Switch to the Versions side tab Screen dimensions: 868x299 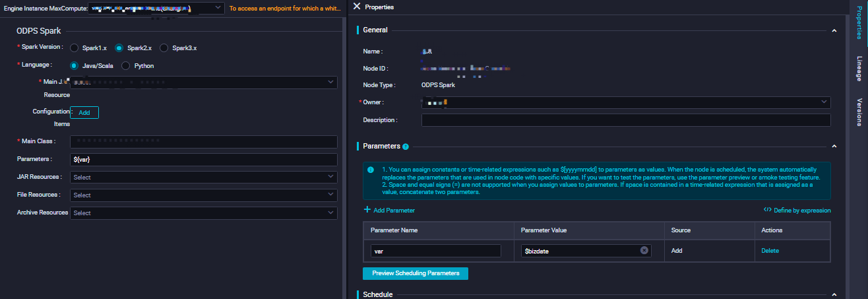[x=859, y=112]
